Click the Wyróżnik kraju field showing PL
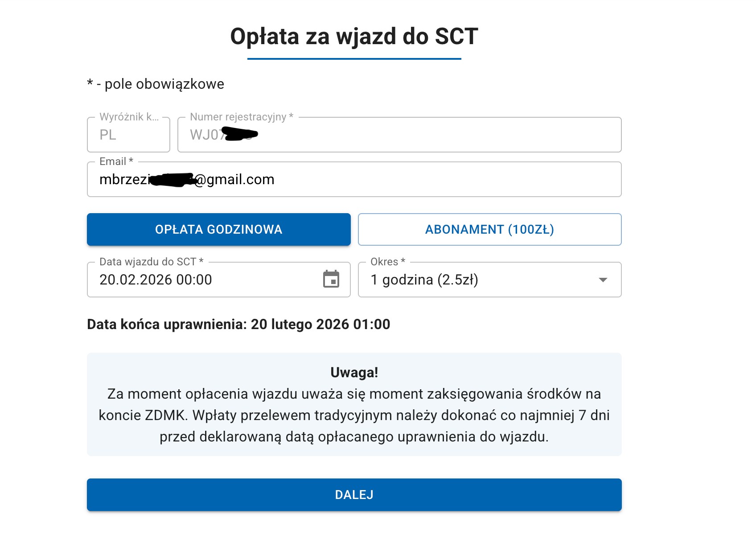 click(128, 135)
